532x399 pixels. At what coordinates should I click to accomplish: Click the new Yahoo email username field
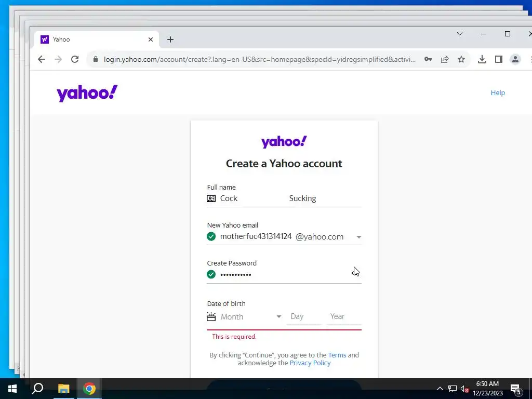point(256,236)
